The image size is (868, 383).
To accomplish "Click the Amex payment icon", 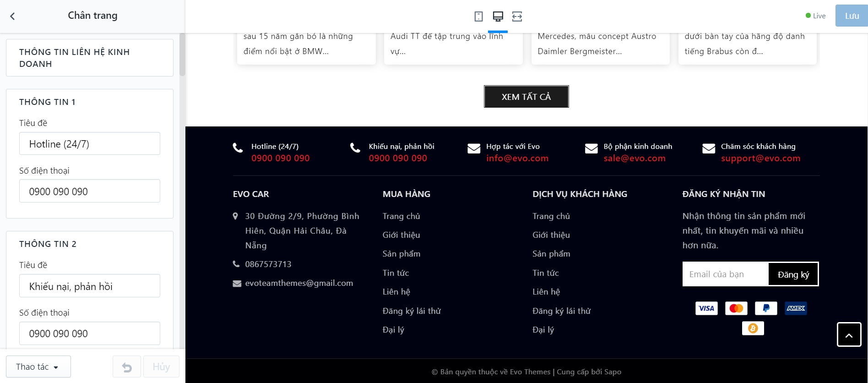I will pyautogui.click(x=796, y=308).
